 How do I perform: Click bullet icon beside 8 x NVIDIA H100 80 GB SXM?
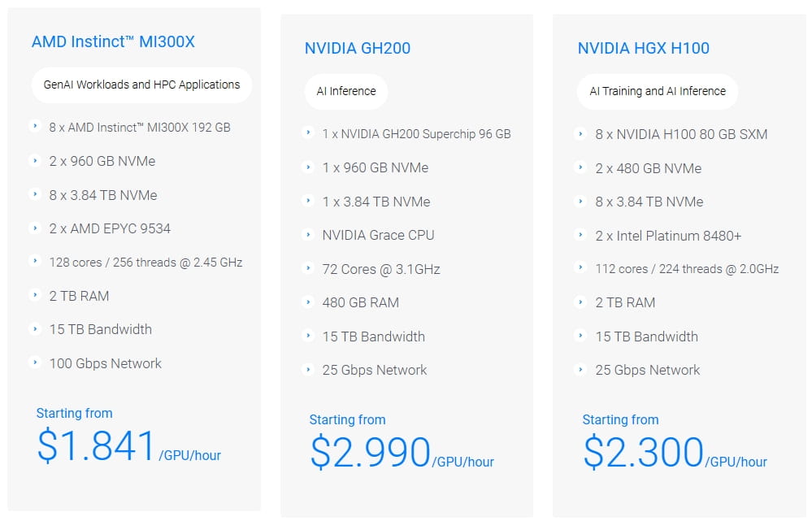(x=581, y=132)
